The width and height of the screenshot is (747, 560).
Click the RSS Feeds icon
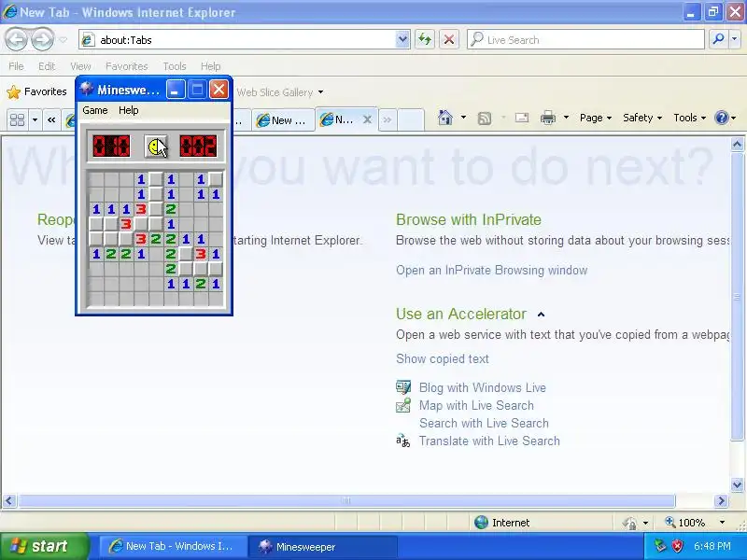(x=485, y=118)
